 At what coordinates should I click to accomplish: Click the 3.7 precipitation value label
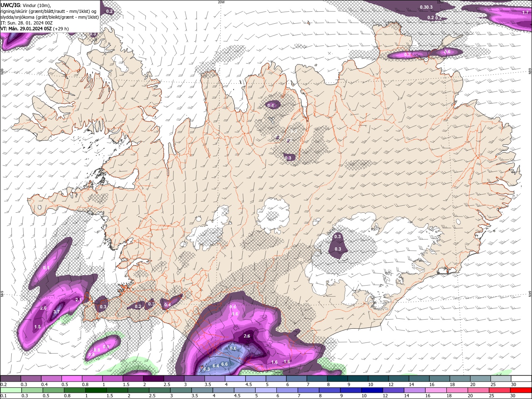click(x=57, y=312)
